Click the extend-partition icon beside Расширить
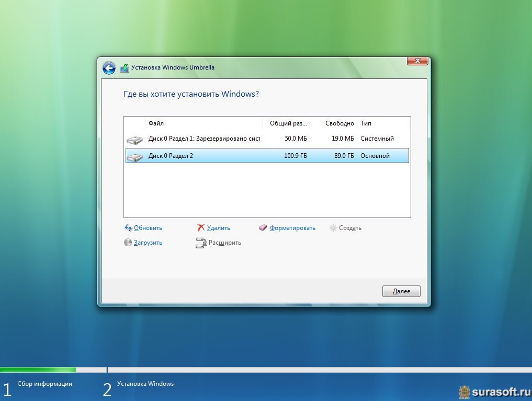This screenshot has height=401, width=532. coord(201,243)
